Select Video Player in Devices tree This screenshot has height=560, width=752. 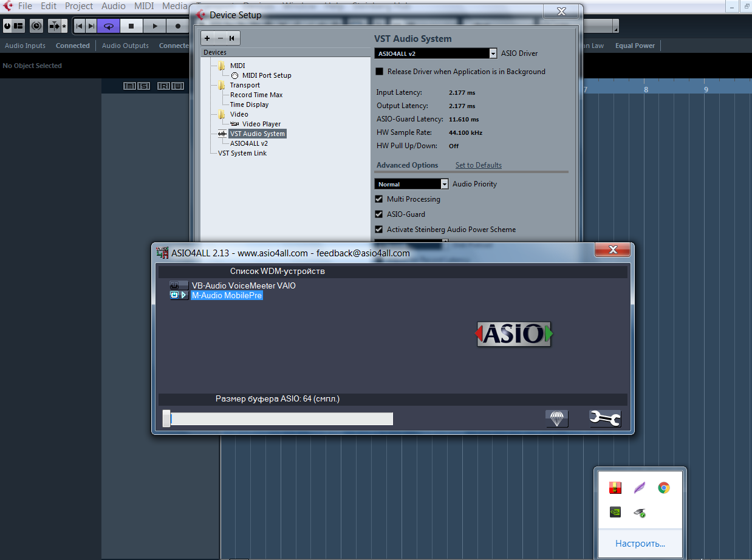(x=261, y=124)
